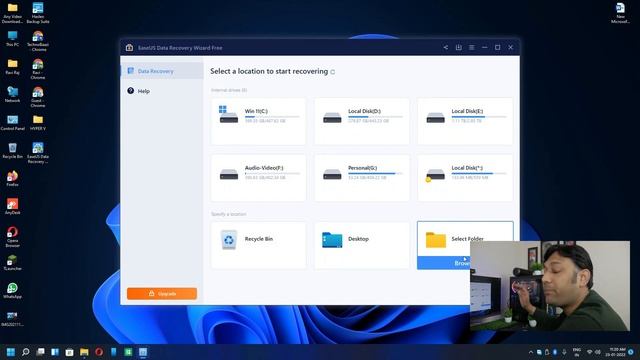Click the import/download icon in title bar
This screenshot has height=360, width=640.
[459, 47]
